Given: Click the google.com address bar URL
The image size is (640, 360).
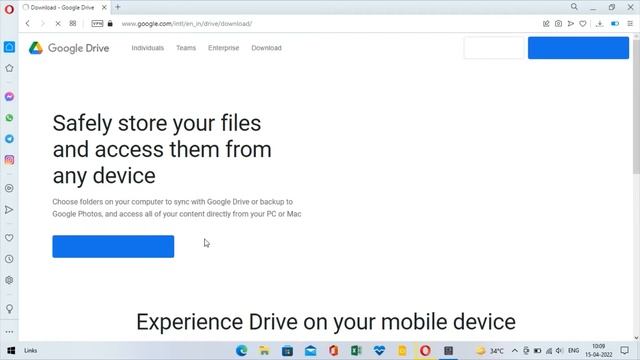Looking at the screenshot, I should tap(187, 24).
